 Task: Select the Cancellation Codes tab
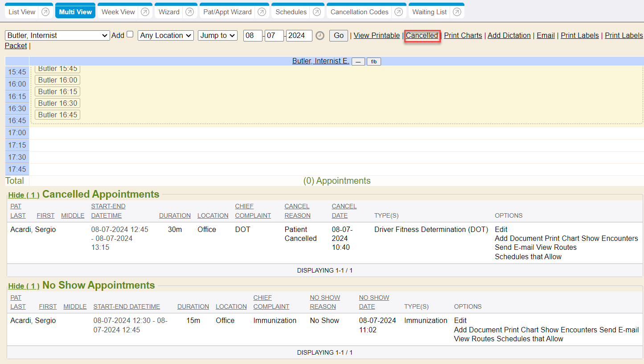pyautogui.click(x=359, y=12)
